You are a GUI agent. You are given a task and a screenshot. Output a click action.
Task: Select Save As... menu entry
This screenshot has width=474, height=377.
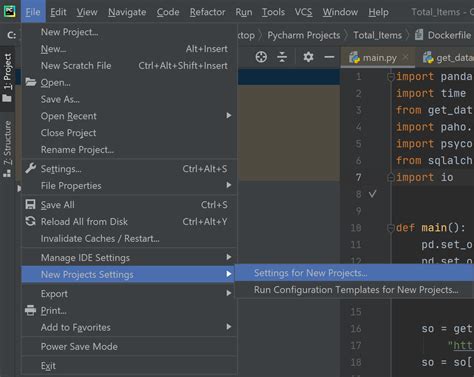[x=129, y=99]
